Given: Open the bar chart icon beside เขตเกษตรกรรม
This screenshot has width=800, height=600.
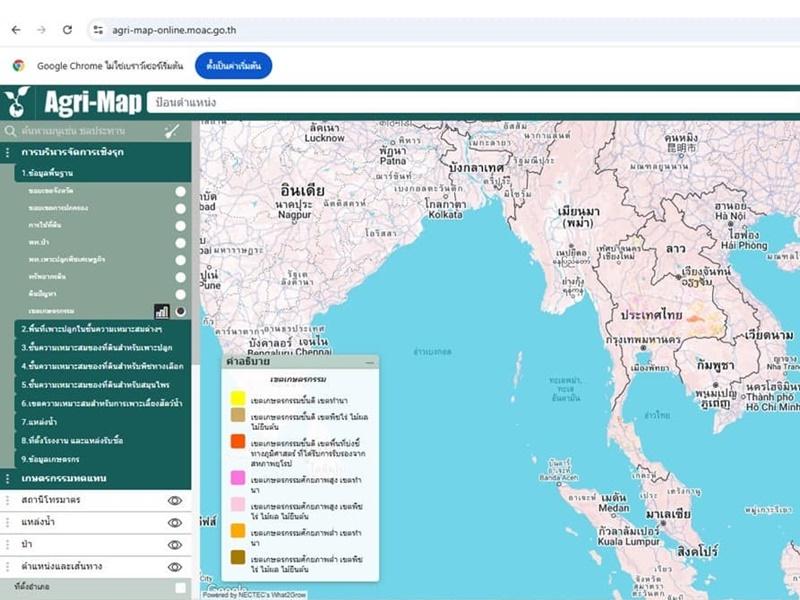Looking at the screenshot, I should coord(161,311).
